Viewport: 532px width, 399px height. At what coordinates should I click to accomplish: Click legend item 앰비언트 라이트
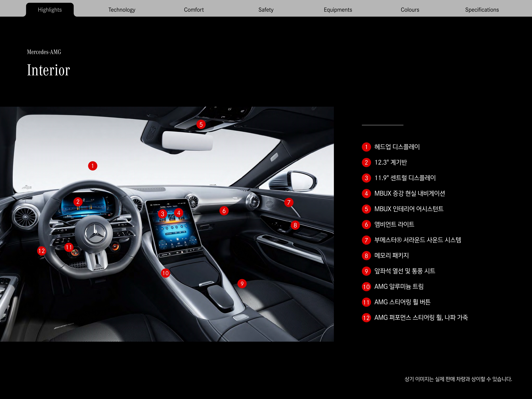[394, 224]
